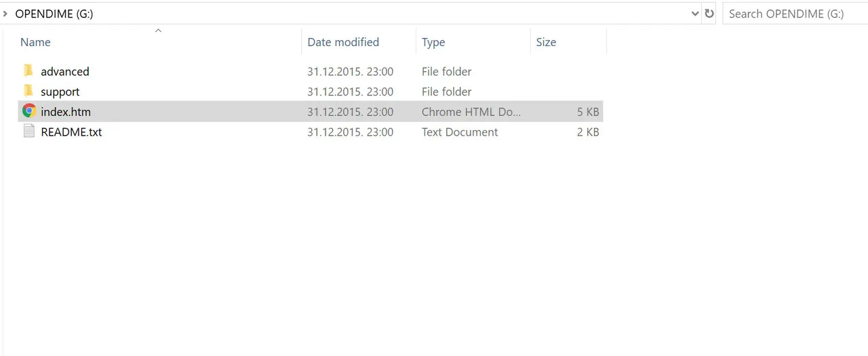Screen dimensions: 868x356
Task: Sort files by the Name column
Action: tap(35, 42)
